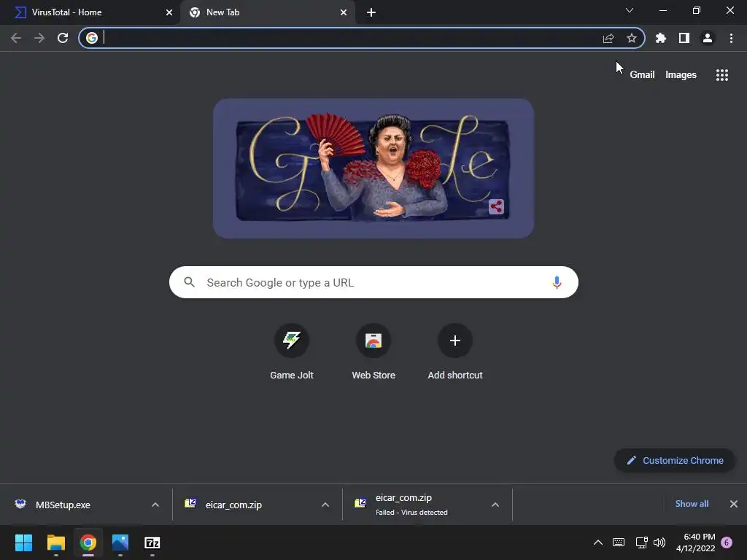This screenshot has width=747, height=560.
Task: Reload the current page
Action: 63,38
